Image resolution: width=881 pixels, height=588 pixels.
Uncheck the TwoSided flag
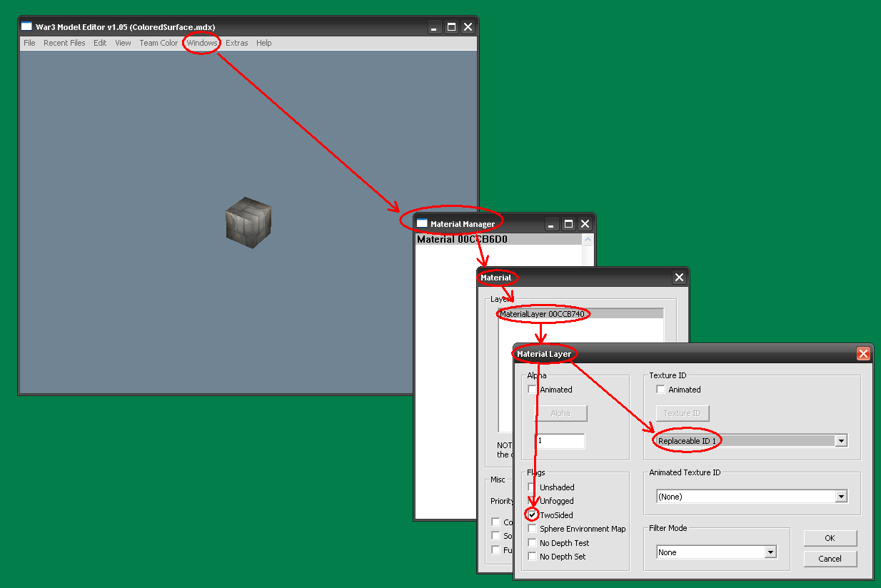[532, 515]
